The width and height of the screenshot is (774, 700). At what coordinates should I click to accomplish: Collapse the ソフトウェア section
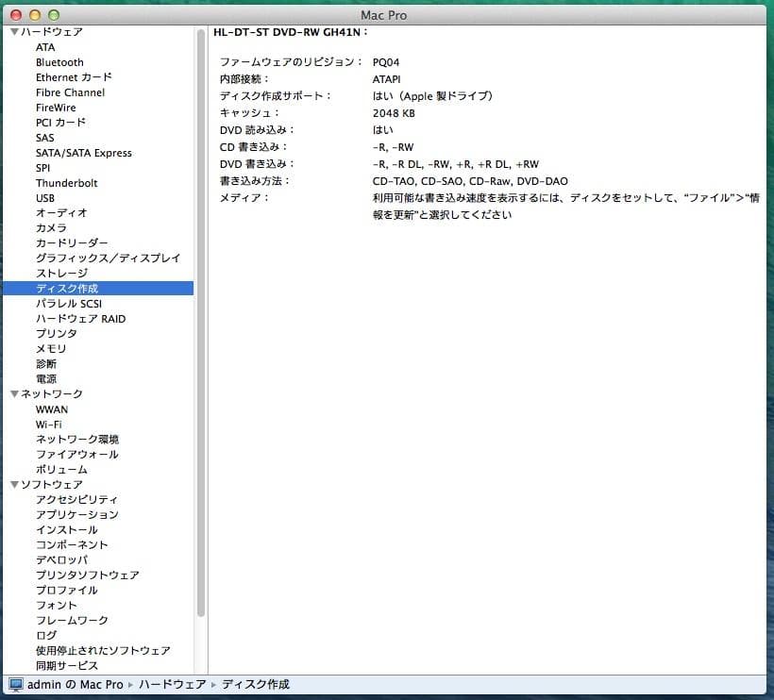tap(12, 484)
